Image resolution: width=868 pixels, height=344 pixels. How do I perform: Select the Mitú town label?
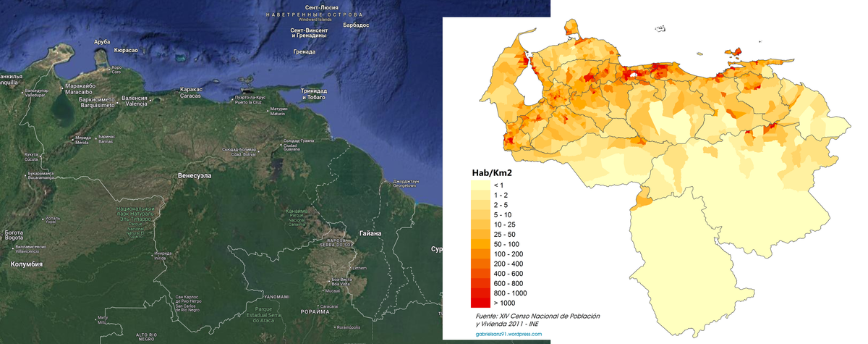pyautogui.click(x=101, y=319)
